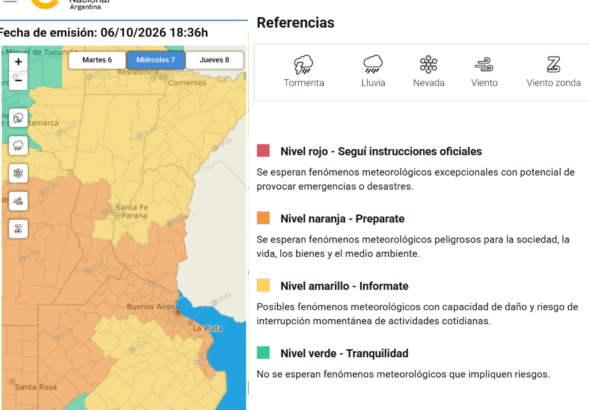Zoom in on the alert map
Image resolution: width=590 pixels, height=410 pixels.
coord(18,62)
